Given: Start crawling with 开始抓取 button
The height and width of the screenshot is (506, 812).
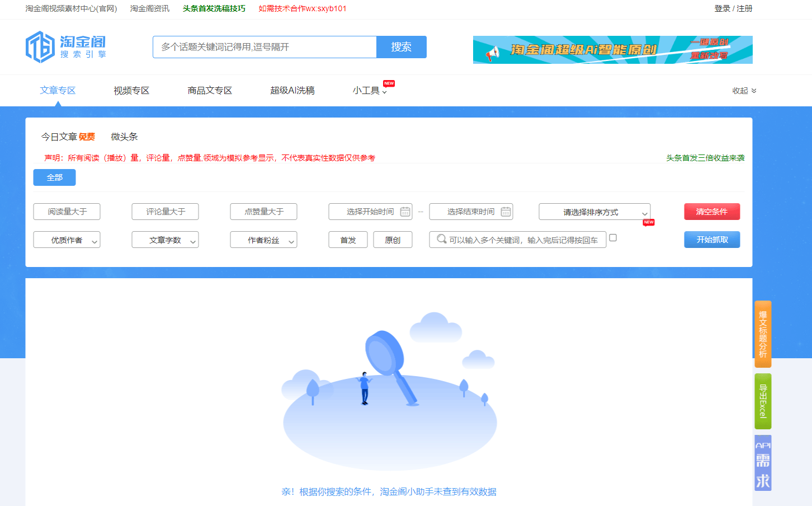Looking at the screenshot, I should [x=712, y=240].
